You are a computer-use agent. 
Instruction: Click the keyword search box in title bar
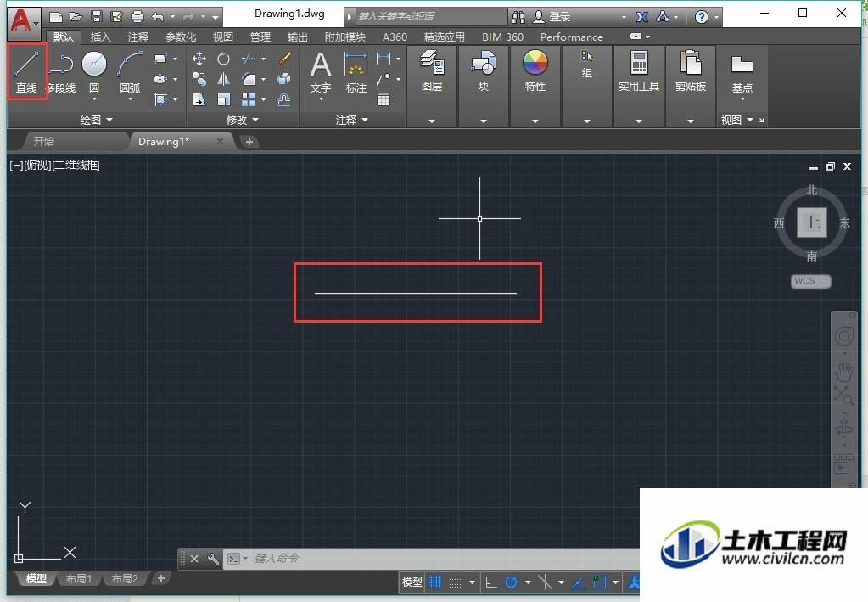tap(430, 16)
